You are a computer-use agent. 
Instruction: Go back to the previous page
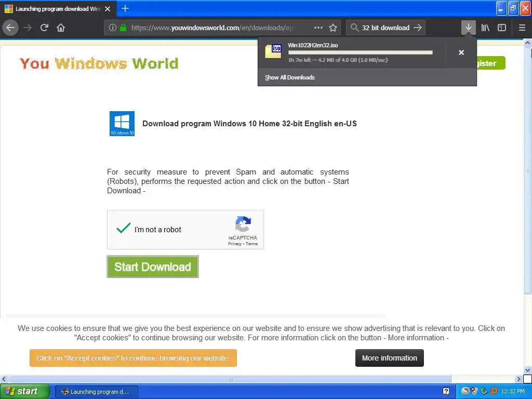(x=10, y=28)
